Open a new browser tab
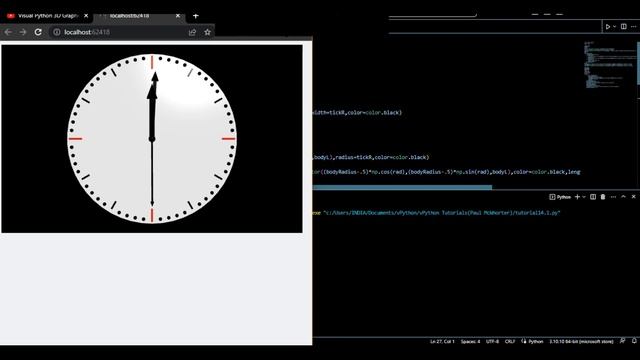The height and width of the screenshot is (360, 640). tap(196, 16)
